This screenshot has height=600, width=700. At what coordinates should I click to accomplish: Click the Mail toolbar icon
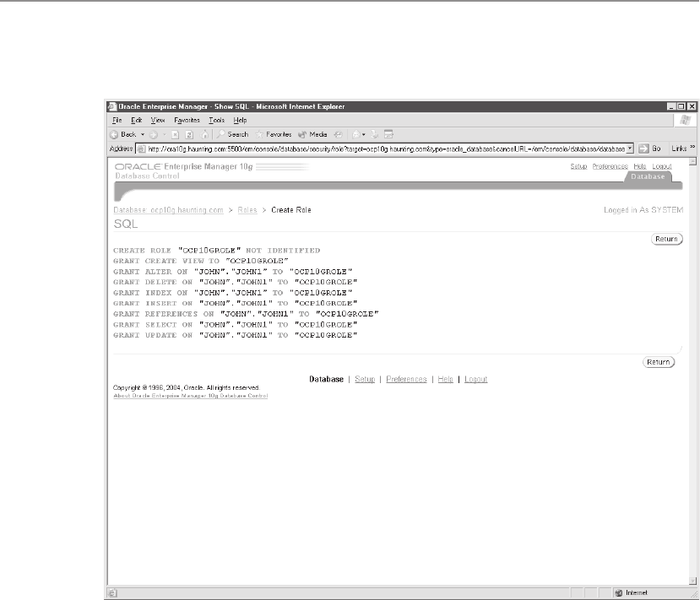[356, 135]
